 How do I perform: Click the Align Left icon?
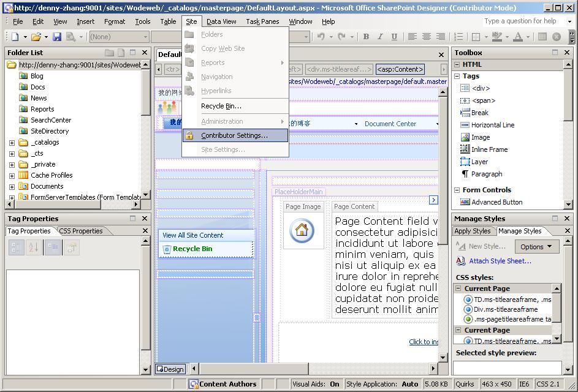tap(412, 37)
